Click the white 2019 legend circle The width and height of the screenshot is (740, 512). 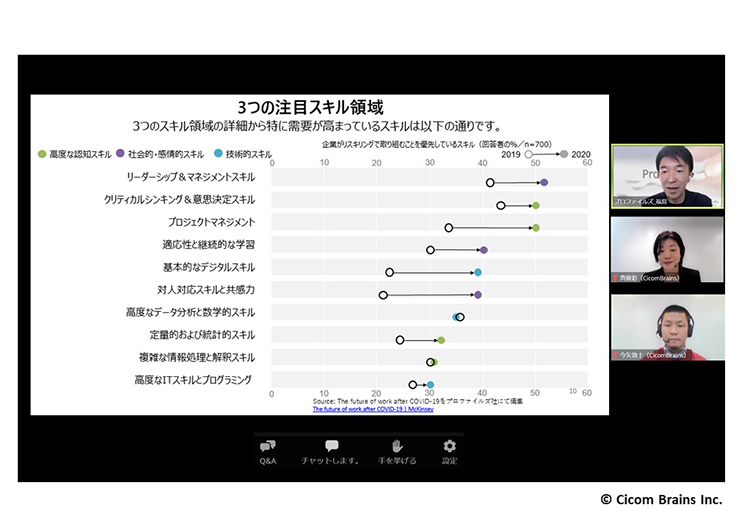(x=529, y=155)
